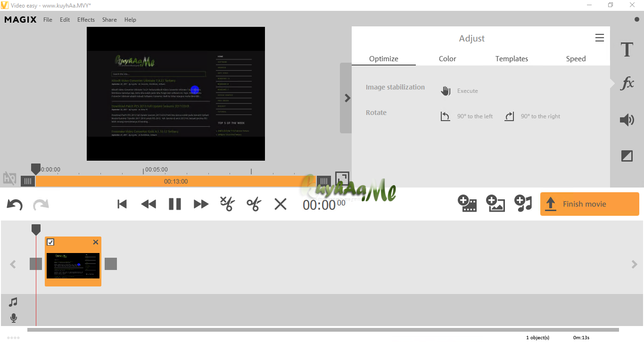Click the music track icon
644x343 pixels.
point(13,302)
